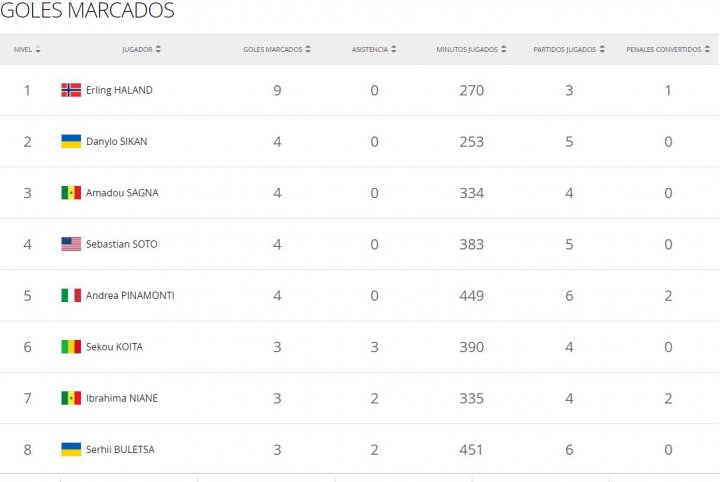Open Serhii BULETSA player name link

120,449
